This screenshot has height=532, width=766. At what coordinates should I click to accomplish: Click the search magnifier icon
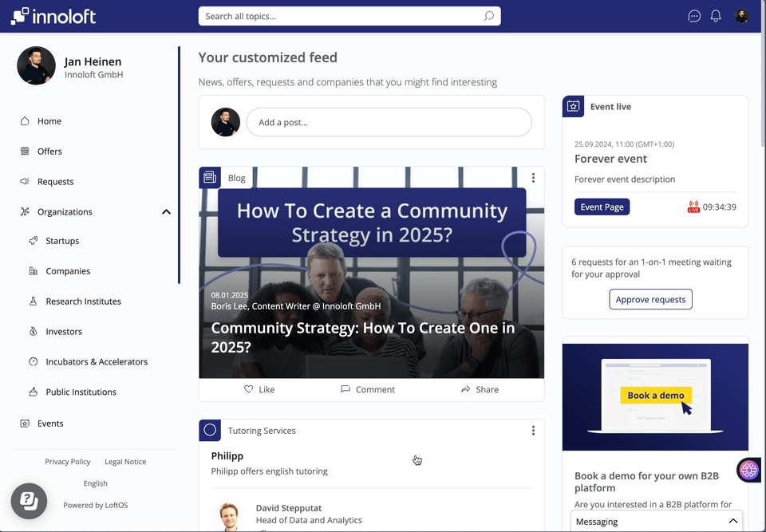coord(489,16)
